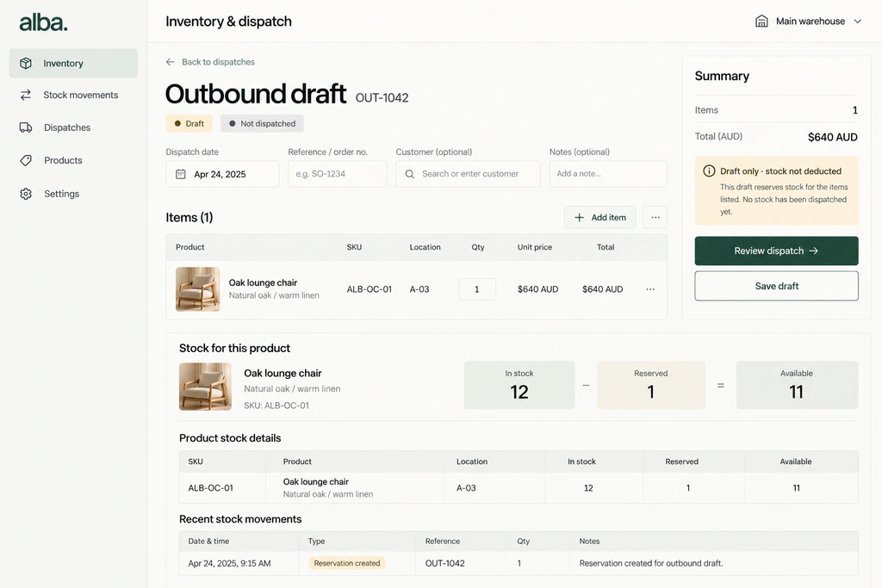Click $640 AUD total in Summary panel

[x=833, y=137]
